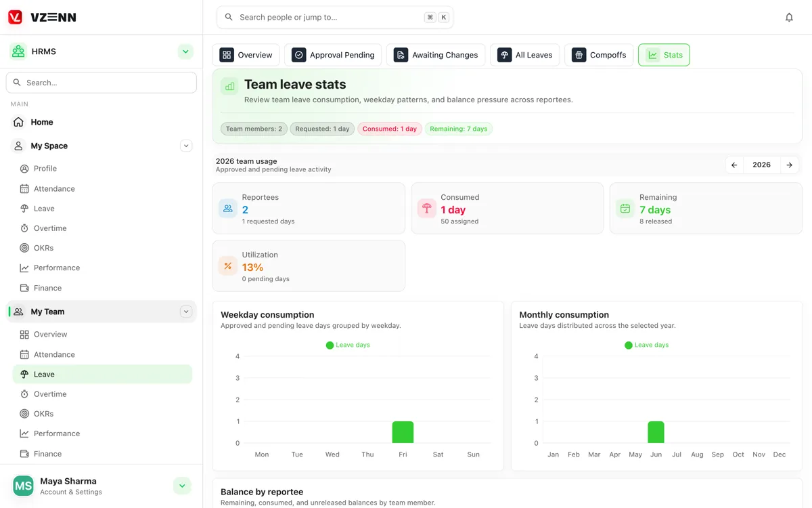The image size is (812, 508).
Task: Click the Consumed: 1 day badge
Action: pos(390,129)
